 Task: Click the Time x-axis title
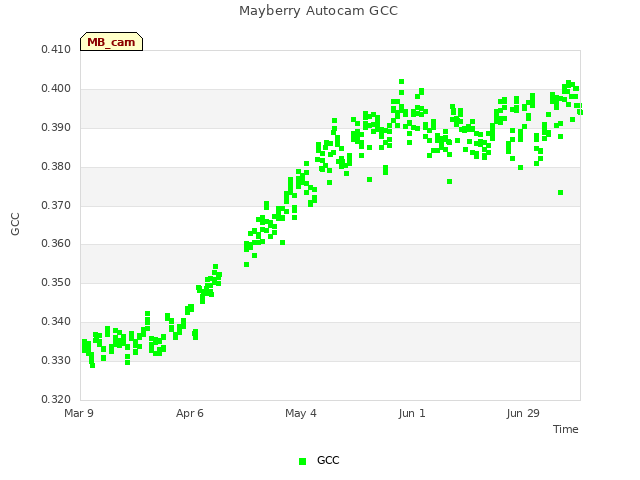[x=566, y=429]
